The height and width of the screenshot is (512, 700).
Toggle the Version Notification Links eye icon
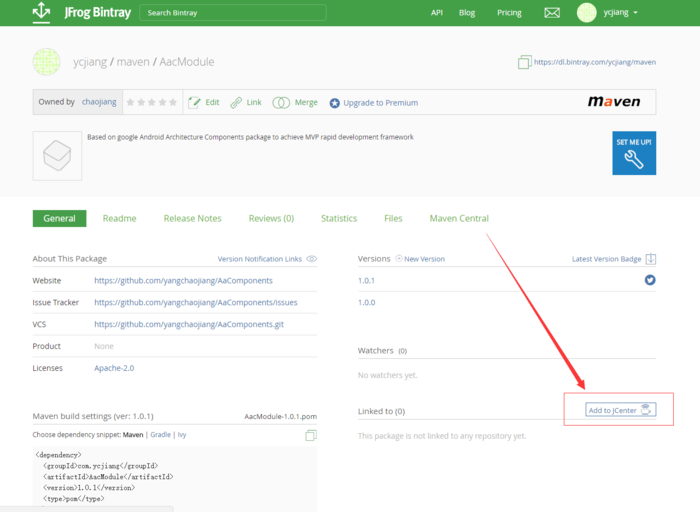click(312, 259)
